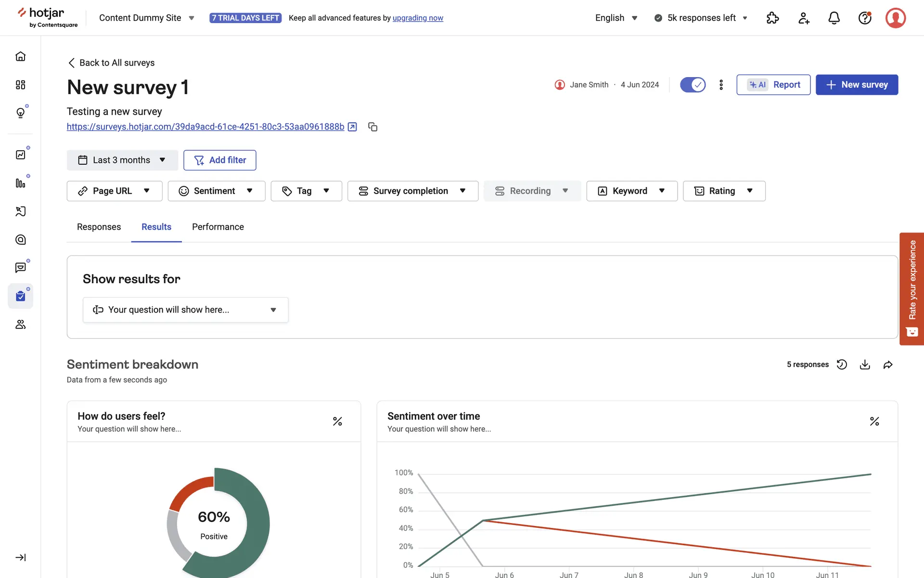The width and height of the screenshot is (924, 578).
Task: Download sentiment breakdown data
Action: (x=865, y=365)
